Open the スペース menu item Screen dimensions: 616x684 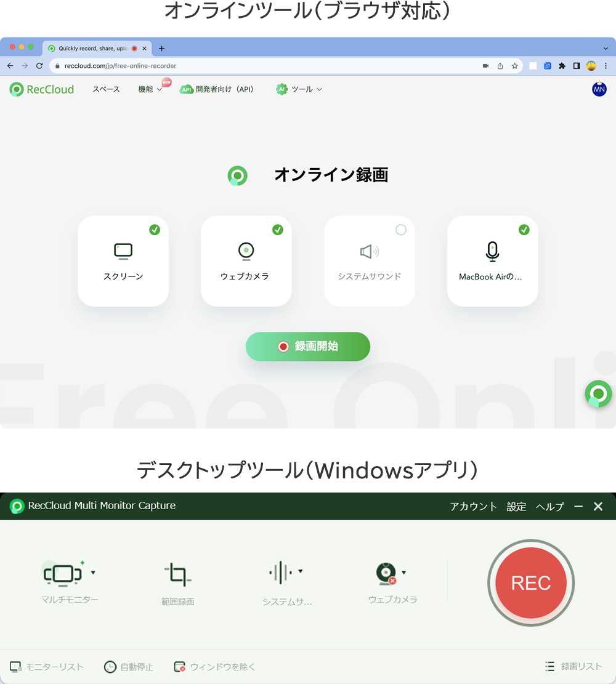(106, 89)
